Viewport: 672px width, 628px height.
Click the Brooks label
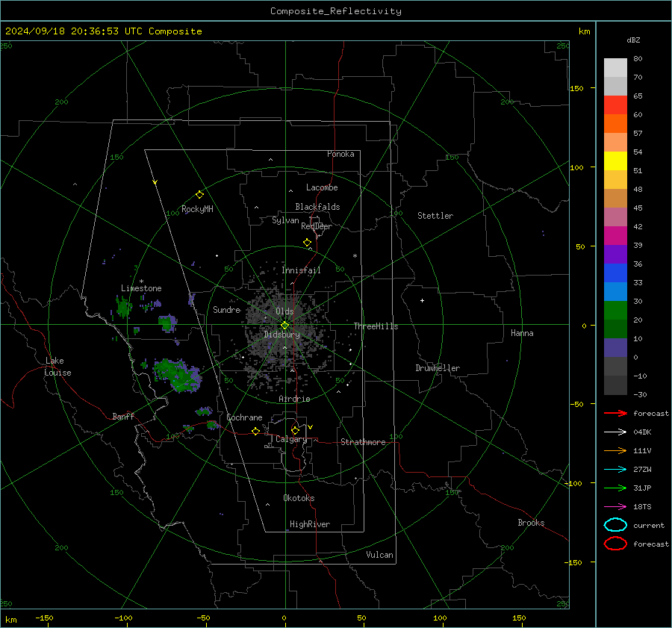pyautogui.click(x=531, y=523)
